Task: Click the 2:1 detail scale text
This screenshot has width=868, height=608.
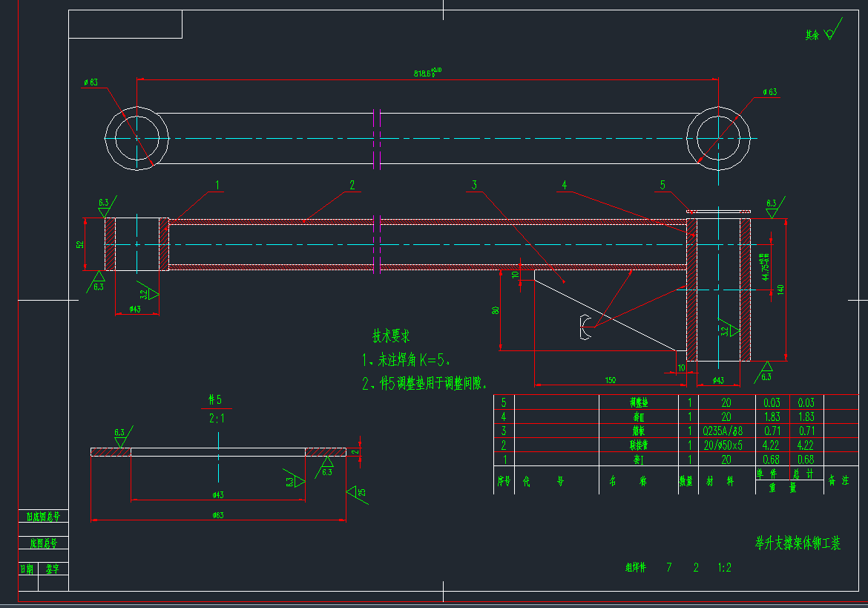Action: coord(217,418)
